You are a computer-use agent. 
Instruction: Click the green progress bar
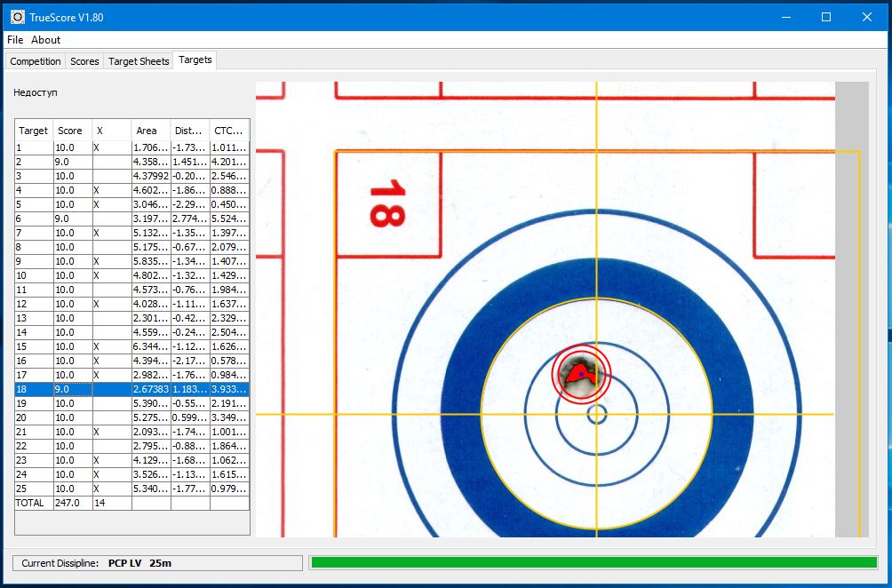click(593, 562)
